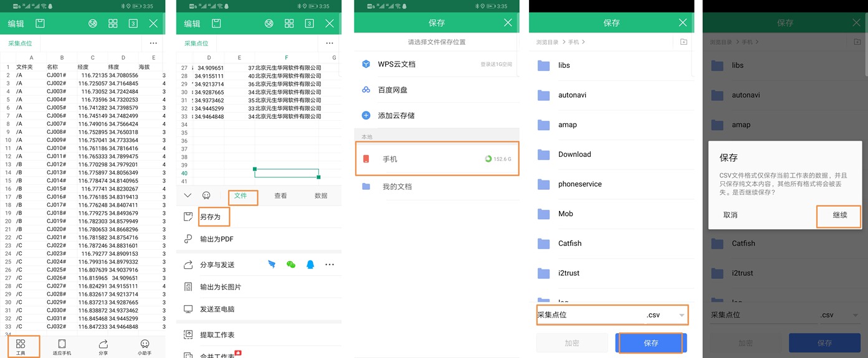Select 百度网盘 as save location

(x=393, y=90)
